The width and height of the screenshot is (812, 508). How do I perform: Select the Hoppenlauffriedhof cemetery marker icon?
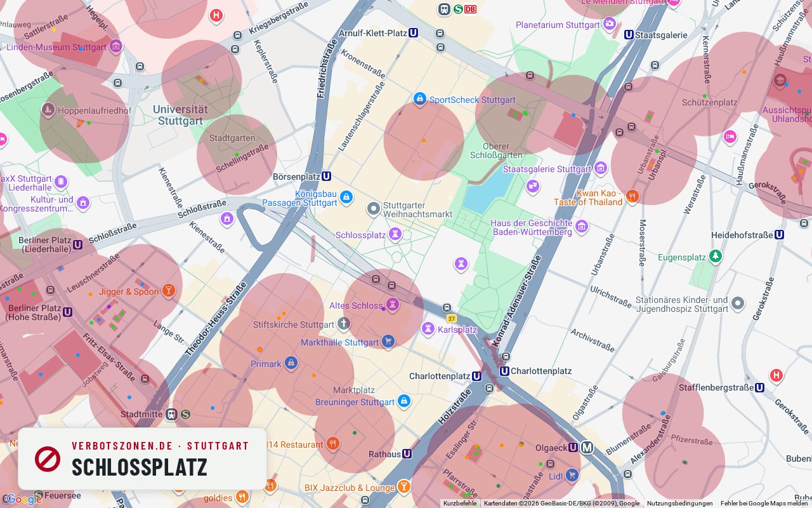click(x=48, y=110)
